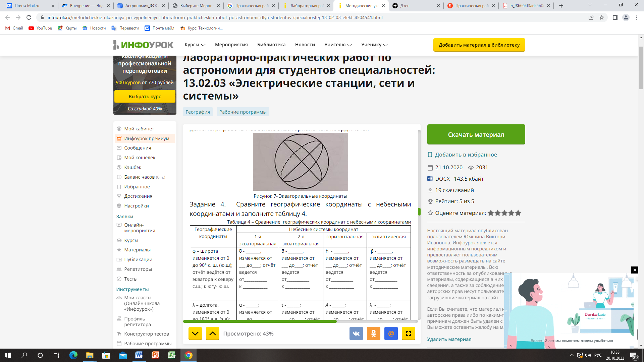This screenshot has height=362, width=644.
Task: Click the Баланс часов clock icon in sidebar
Action: [x=118, y=177]
